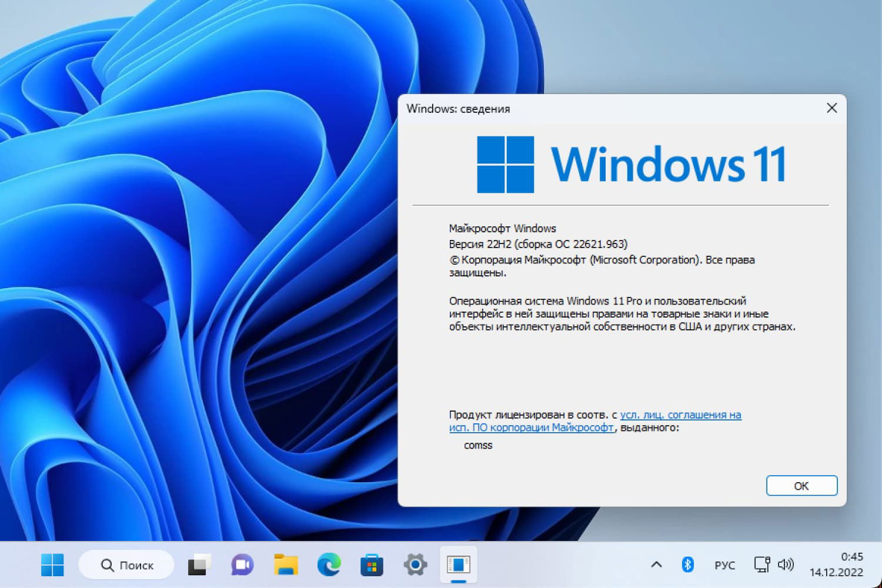The height and width of the screenshot is (588, 882).
Task: Open the Chat app in the taskbar
Action: tap(242, 564)
